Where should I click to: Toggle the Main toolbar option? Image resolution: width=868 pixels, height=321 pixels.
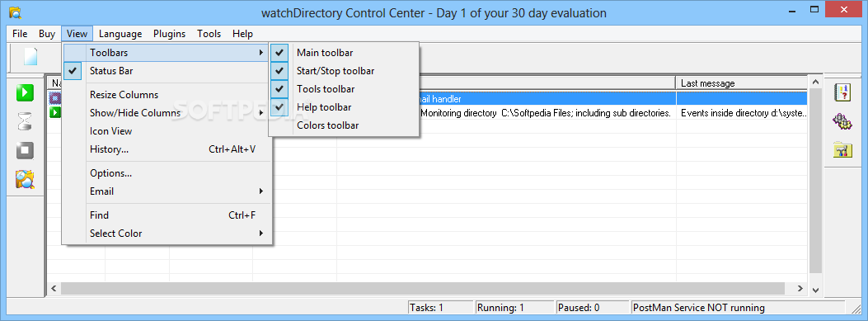pyautogui.click(x=344, y=53)
